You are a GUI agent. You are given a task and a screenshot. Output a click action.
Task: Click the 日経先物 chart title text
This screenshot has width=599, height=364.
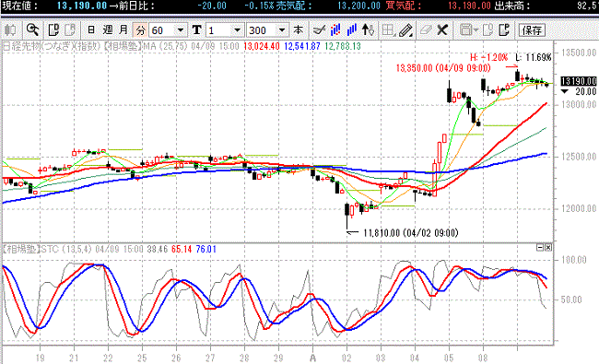pyautogui.click(x=20, y=47)
